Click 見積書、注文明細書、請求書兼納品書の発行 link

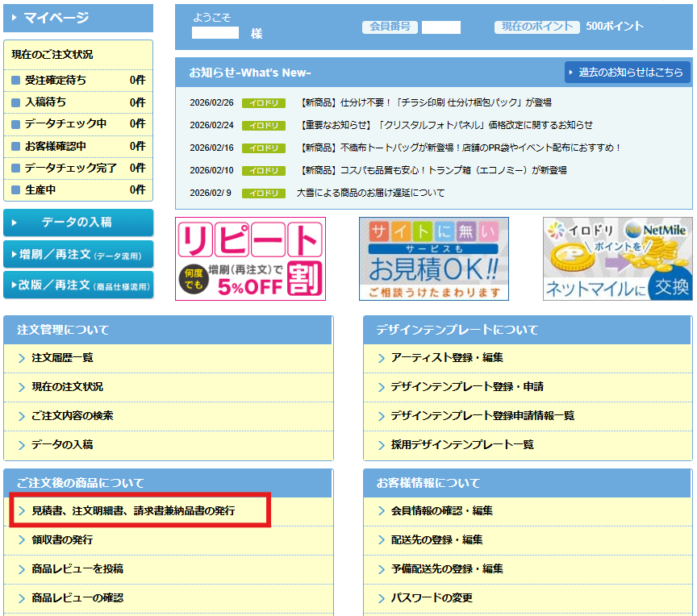[x=133, y=511]
